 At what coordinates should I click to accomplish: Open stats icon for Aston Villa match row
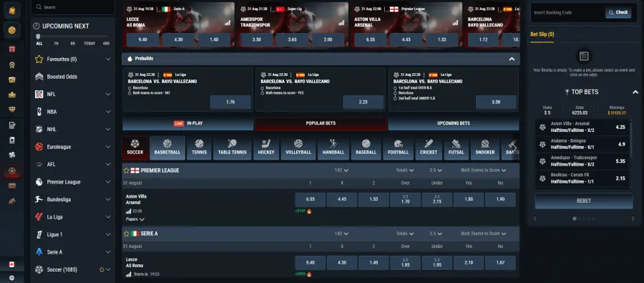(x=129, y=211)
